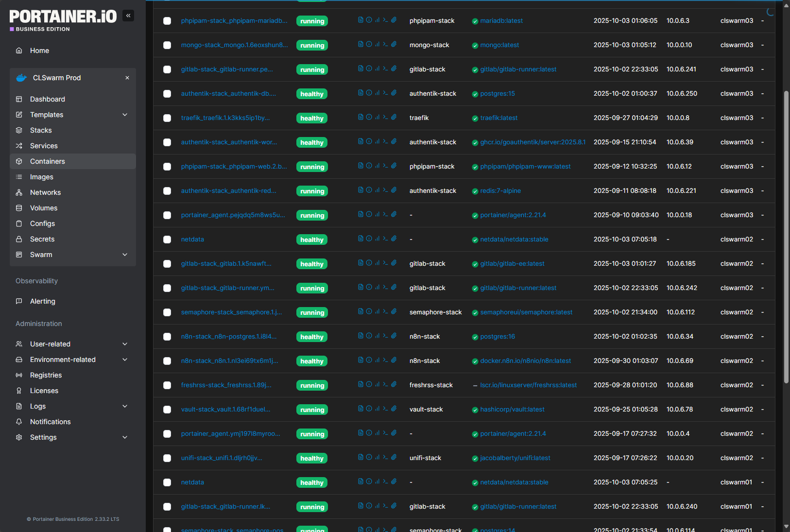Open exec console for n8n-stack_n8n-postgres container
The height and width of the screenshot is (532, 790).
[x=385, y=336]
